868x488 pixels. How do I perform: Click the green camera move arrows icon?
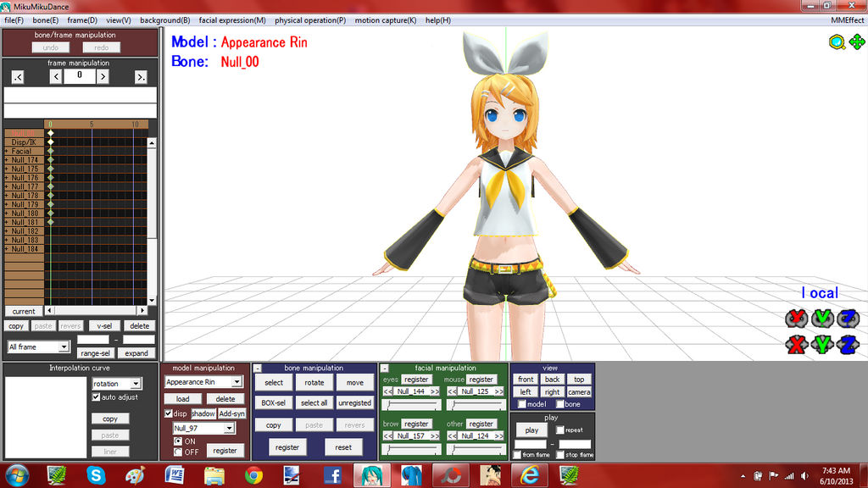[856, 42]
